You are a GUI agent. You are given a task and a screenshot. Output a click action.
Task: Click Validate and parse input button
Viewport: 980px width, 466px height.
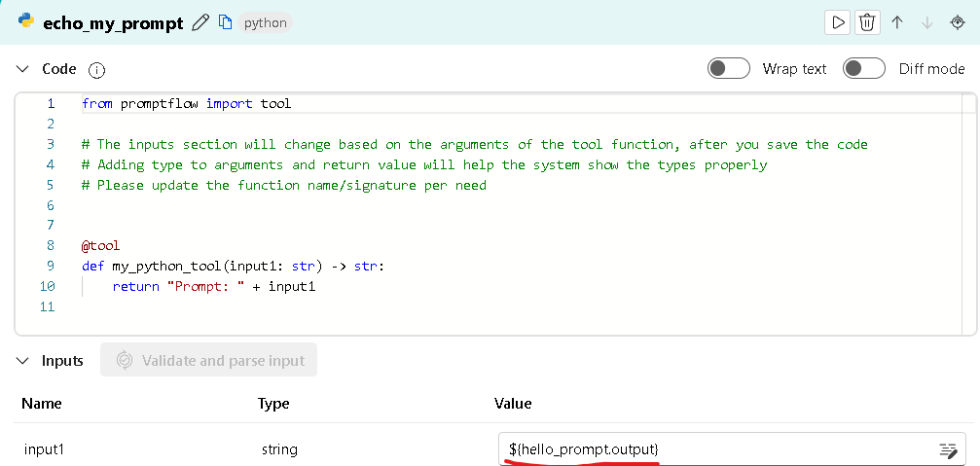[208, 361]
